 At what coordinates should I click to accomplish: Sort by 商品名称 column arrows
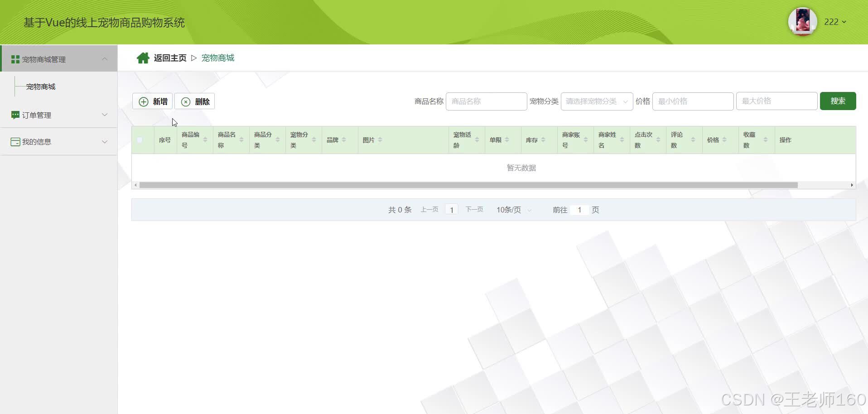point(241,140)
